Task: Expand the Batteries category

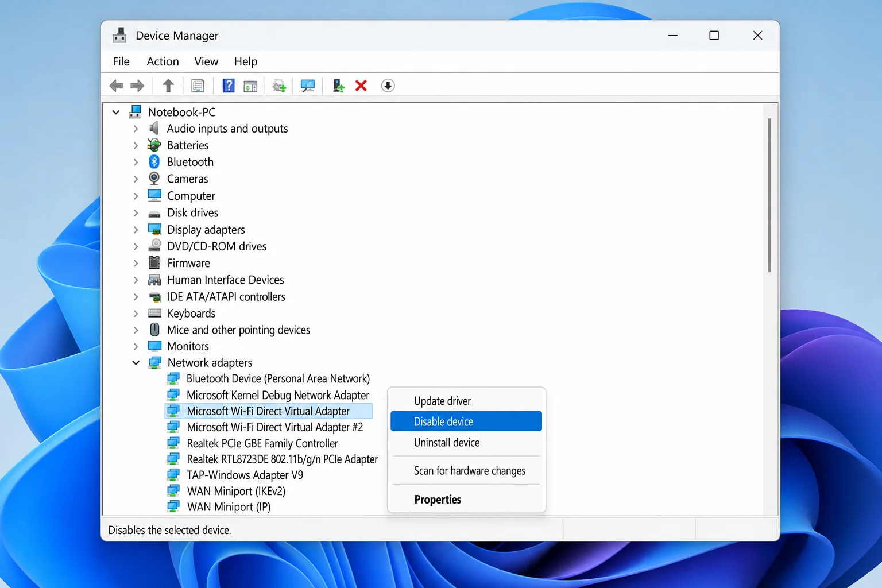Action: [136, 146]
